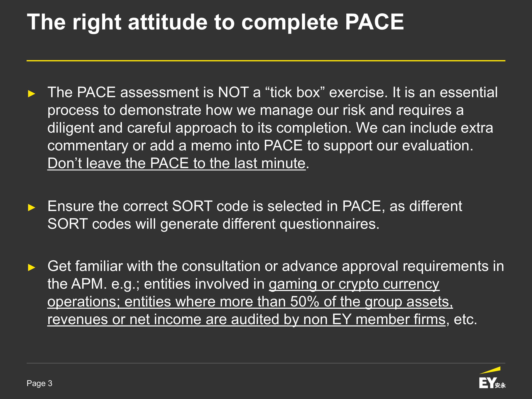
Task: Click the quoted "tick box" phrase
Action: [295, 92]
